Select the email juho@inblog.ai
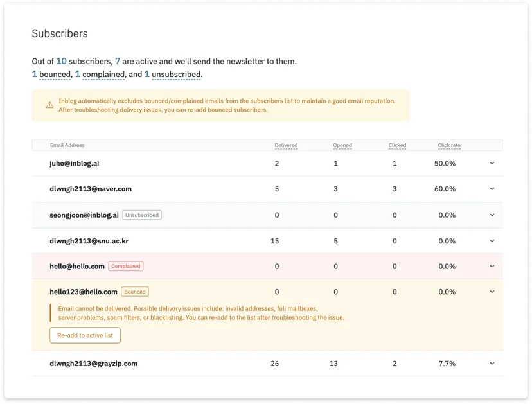The width and height of the screenshot is (532, 404). 75,164
